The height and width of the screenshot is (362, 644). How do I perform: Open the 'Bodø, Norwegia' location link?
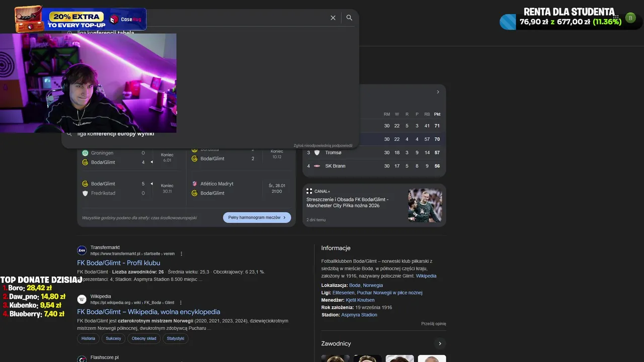[366, 285]
